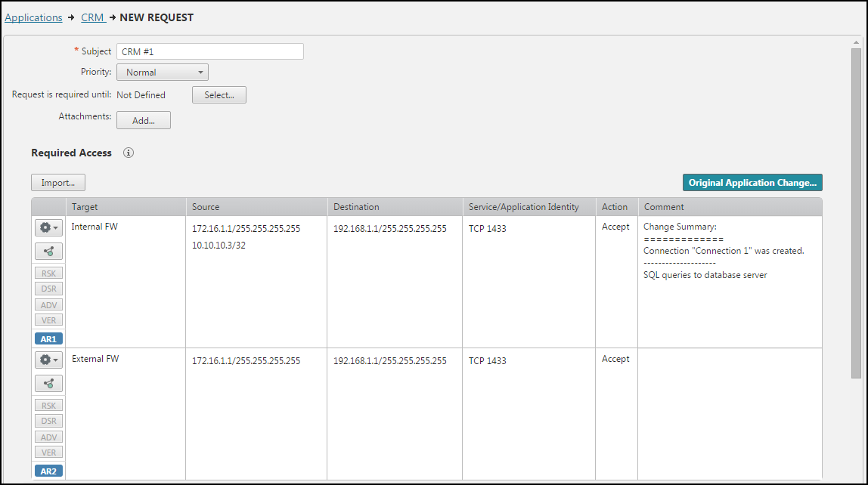Click the NEW REQUEST breadcrumb item

157,17
